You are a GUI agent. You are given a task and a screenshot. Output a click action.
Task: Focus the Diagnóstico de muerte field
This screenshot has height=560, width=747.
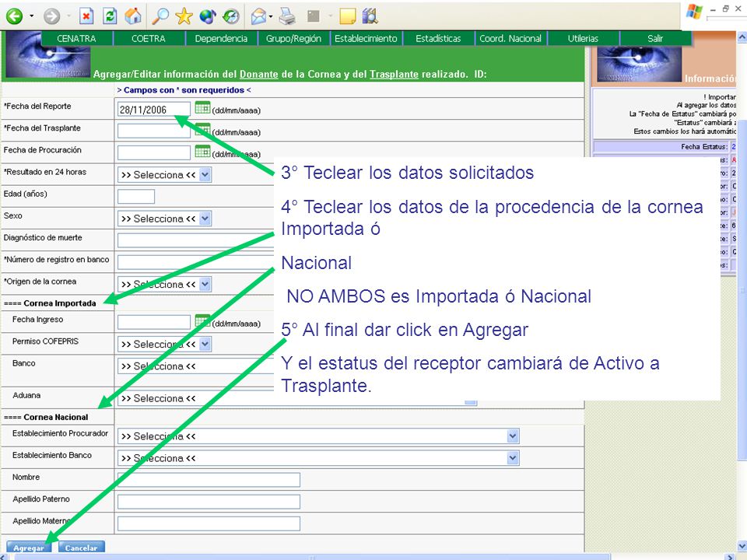point(196,240)
